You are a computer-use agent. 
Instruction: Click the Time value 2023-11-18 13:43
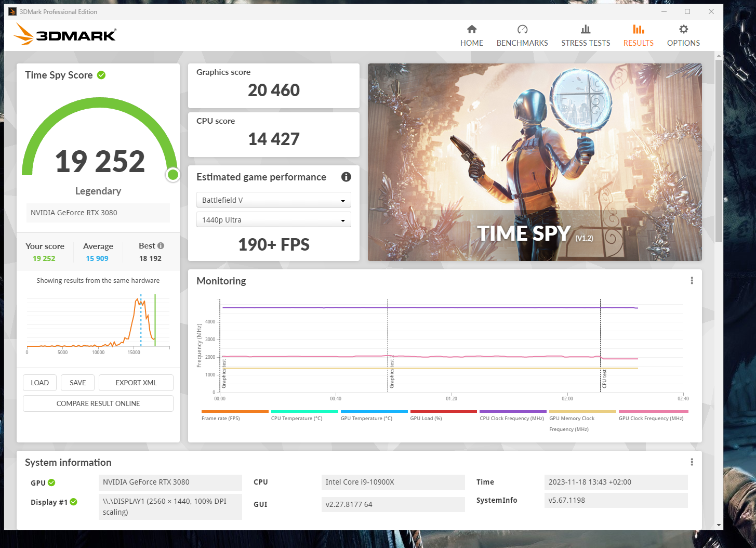point(616,482)
